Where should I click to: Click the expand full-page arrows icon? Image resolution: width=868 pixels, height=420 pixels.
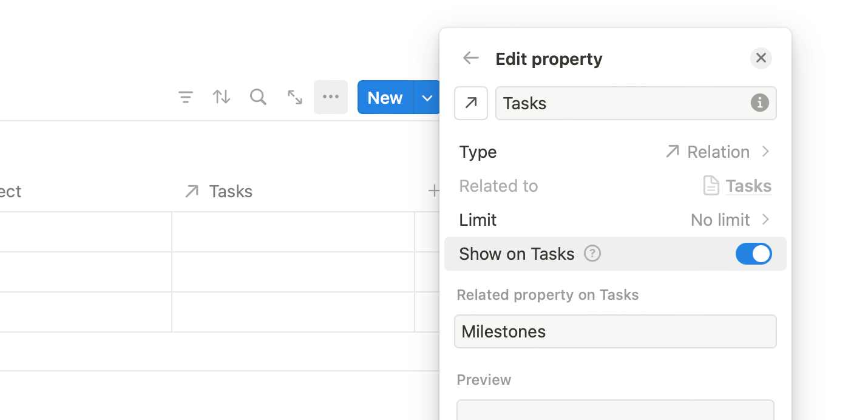(x=295, y=97)
